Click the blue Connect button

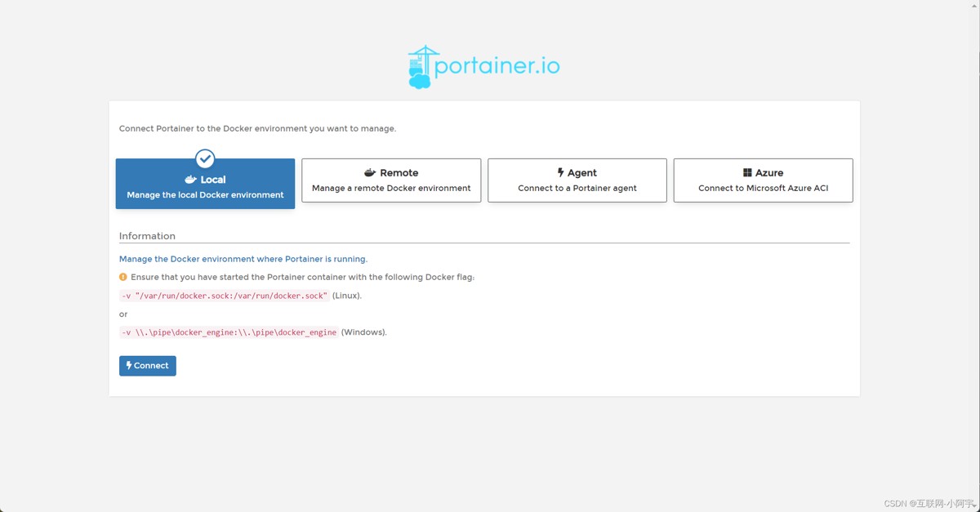(148, 366)
